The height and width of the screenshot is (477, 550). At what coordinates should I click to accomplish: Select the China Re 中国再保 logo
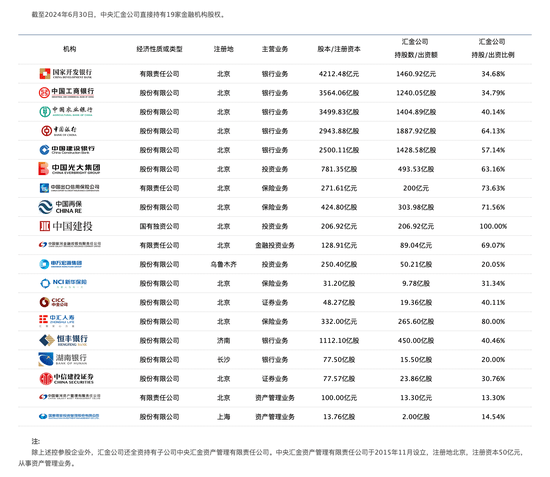(60, 207)
